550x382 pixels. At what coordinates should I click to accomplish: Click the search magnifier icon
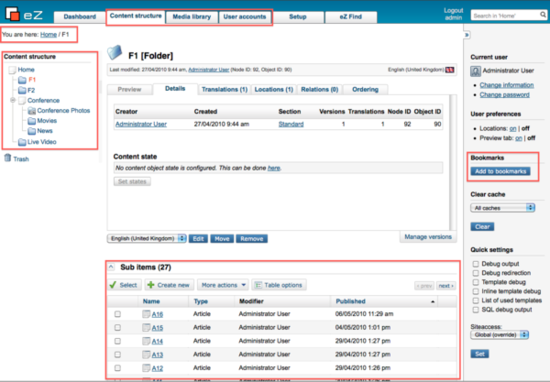pos(543,15)
